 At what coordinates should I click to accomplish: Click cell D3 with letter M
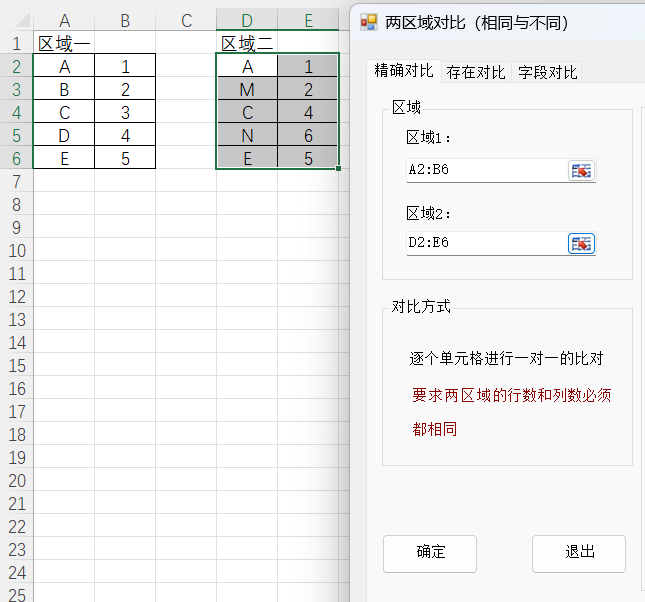[x=247, y=89]
